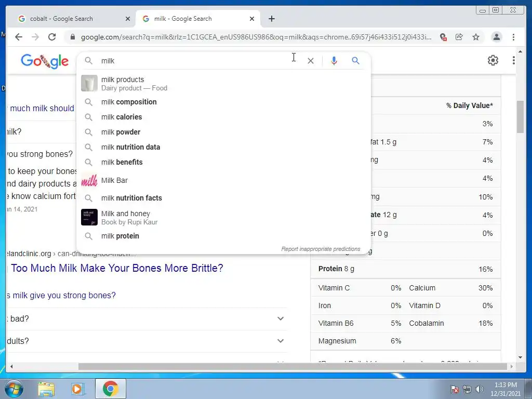This screenshot has height=399, width=532.
Task: Clear the search box with X
Action: [x=311, y=61]
